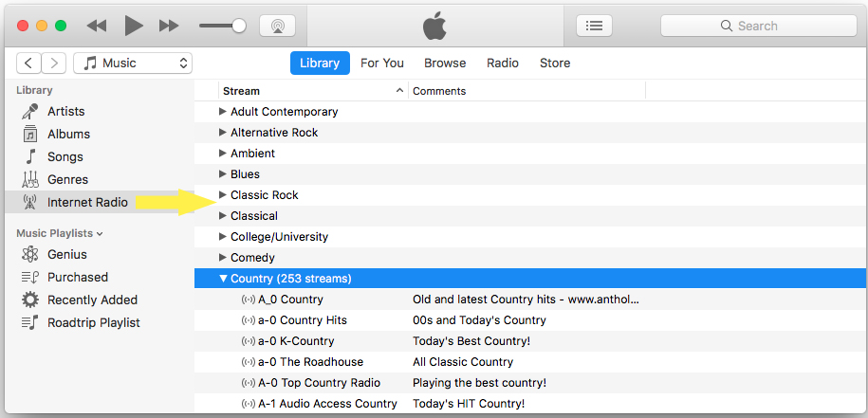Screen dimensions: 868x418
Task: Select Albums in the sidebar
Action: 100,134
